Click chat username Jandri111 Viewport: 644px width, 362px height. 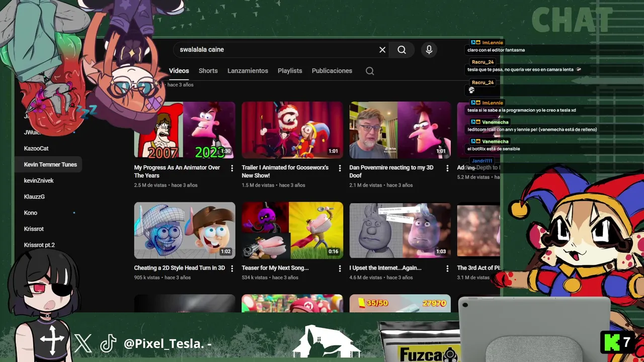tap(482, 161)
